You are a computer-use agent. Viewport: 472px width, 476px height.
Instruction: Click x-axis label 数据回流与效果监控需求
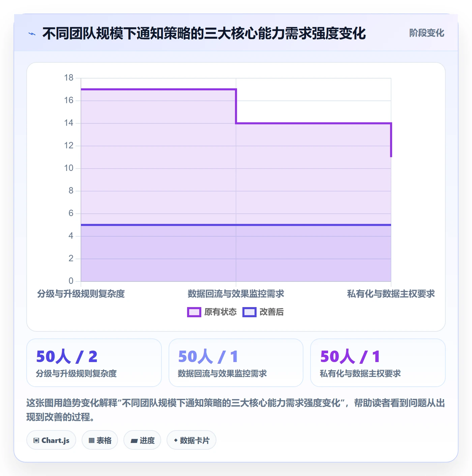[x=236, y=294]
